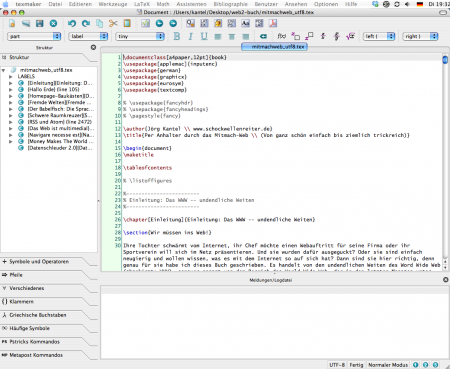Save the document with the floppy disk icon
Image resolution: width=450 pixels, height=369 pixels.
(x=40, y=23)
